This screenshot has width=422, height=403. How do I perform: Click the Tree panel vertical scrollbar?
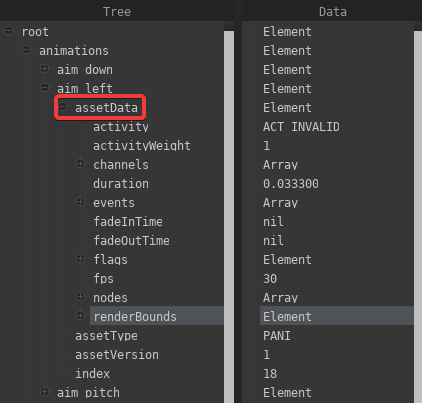tap(229, 217)
